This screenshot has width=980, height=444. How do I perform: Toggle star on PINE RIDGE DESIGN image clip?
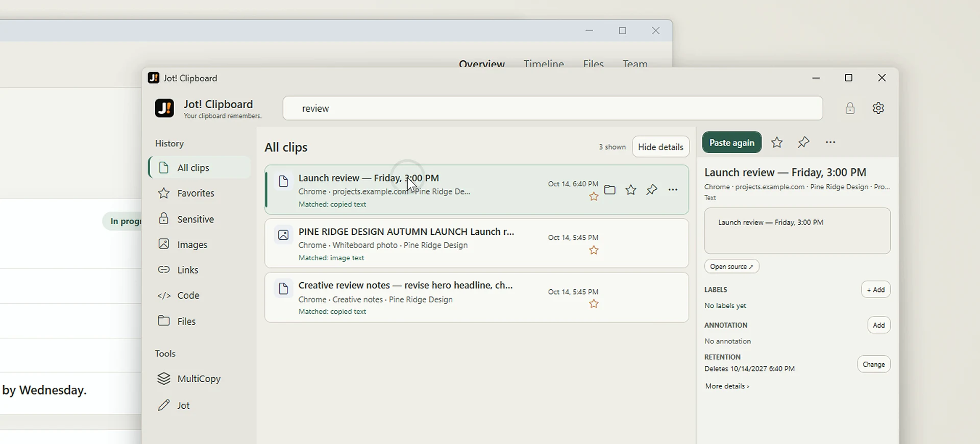tap(594, 250)
